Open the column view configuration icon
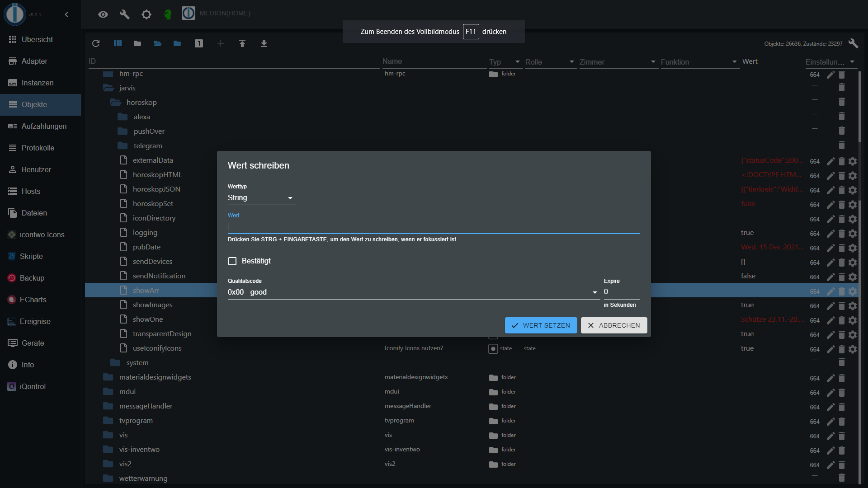The height and width of the screenshot is (488, 868). pyautogui.click(x=118, y=43)
